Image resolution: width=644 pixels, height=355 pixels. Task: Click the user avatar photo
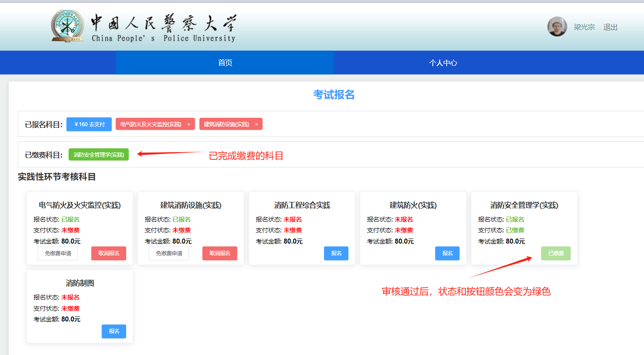pos(557,27)
